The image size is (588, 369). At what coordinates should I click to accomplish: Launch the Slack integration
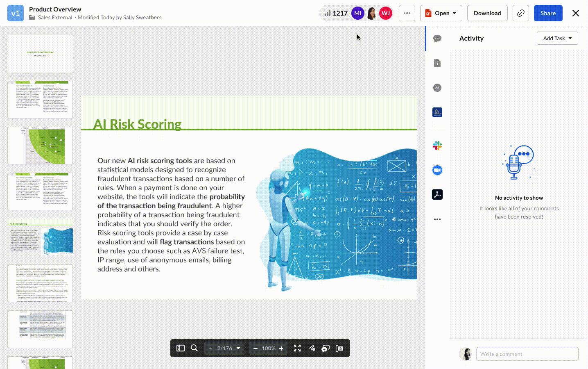coord(437,146)
